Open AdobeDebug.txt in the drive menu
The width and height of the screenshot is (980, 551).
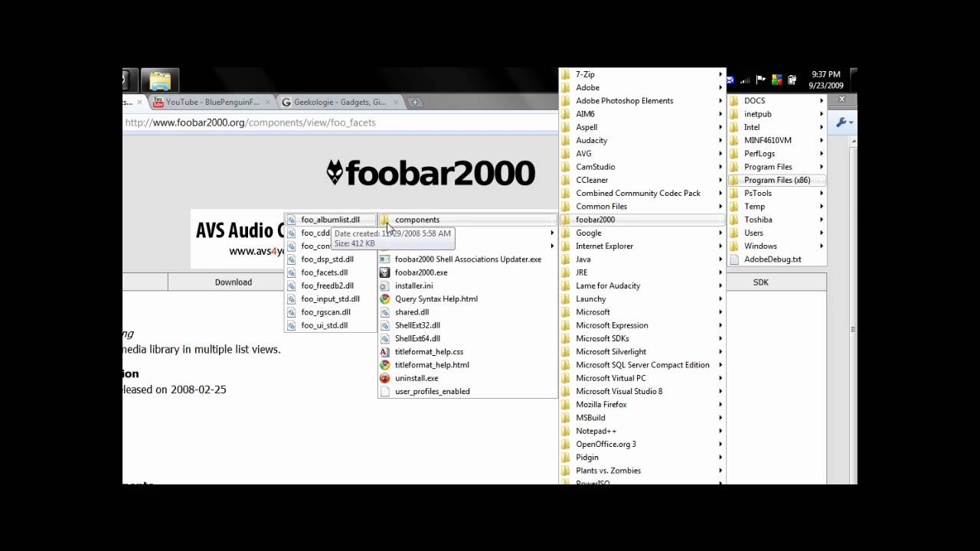(x=777, y=259)
